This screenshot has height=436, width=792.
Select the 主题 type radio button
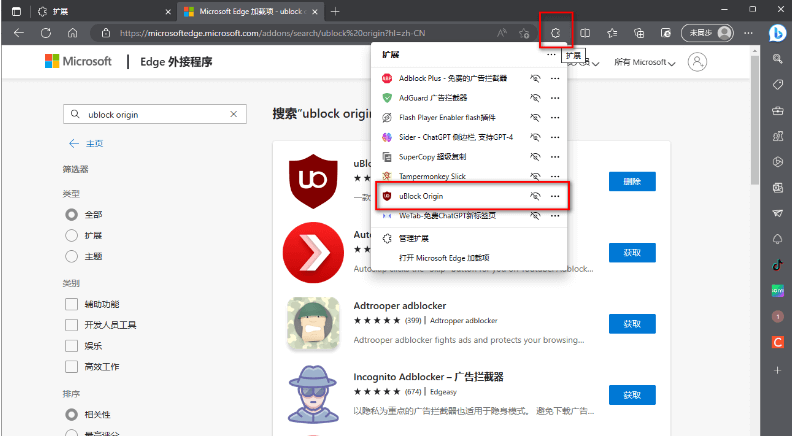coord(71,256)
